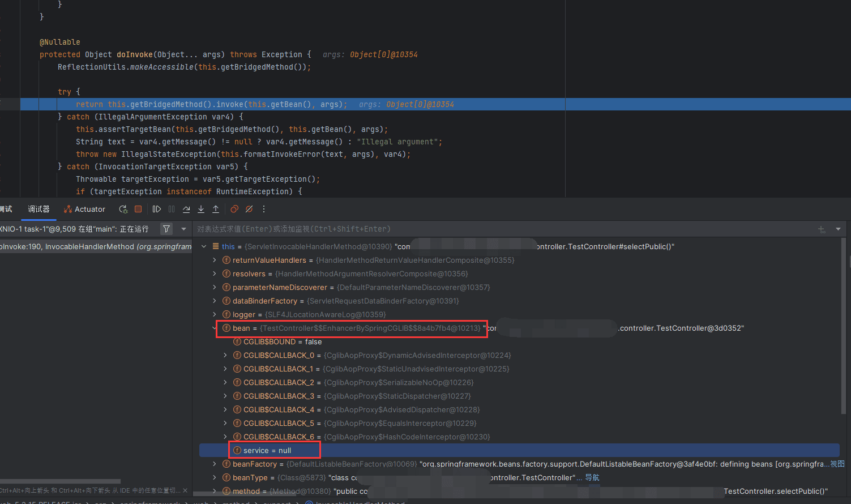This screenshot has width=851, height=504.
Task: Click the Step Into icon
Action: (201, 209)
